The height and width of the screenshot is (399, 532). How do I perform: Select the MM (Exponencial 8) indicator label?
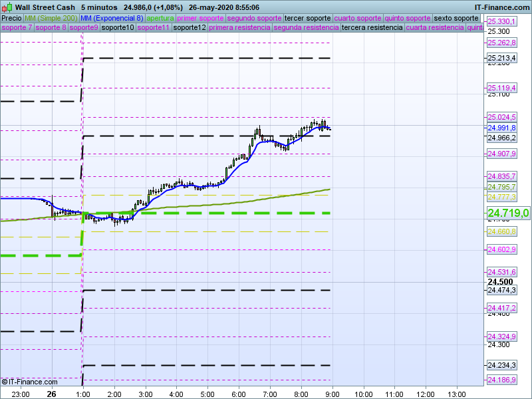coord(111,18)
